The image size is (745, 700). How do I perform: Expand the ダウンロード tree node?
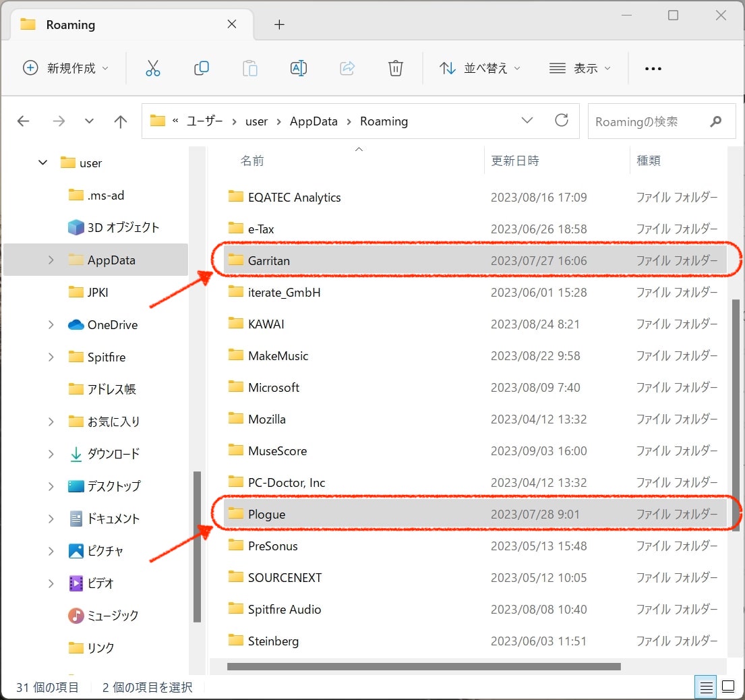point(51,454)
